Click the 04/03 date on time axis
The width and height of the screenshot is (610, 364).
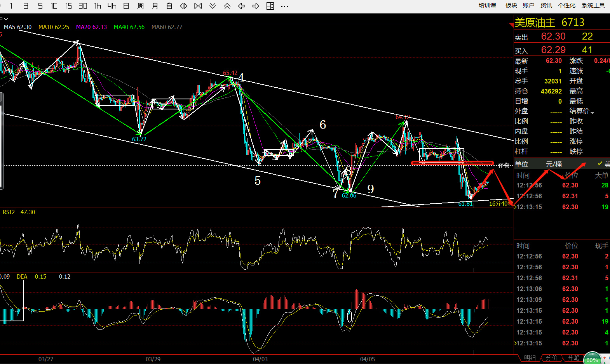coord(260,359)
